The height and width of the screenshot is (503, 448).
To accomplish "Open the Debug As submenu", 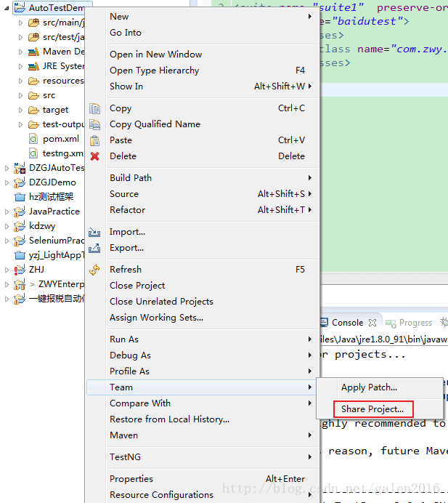I will (203, 355).
